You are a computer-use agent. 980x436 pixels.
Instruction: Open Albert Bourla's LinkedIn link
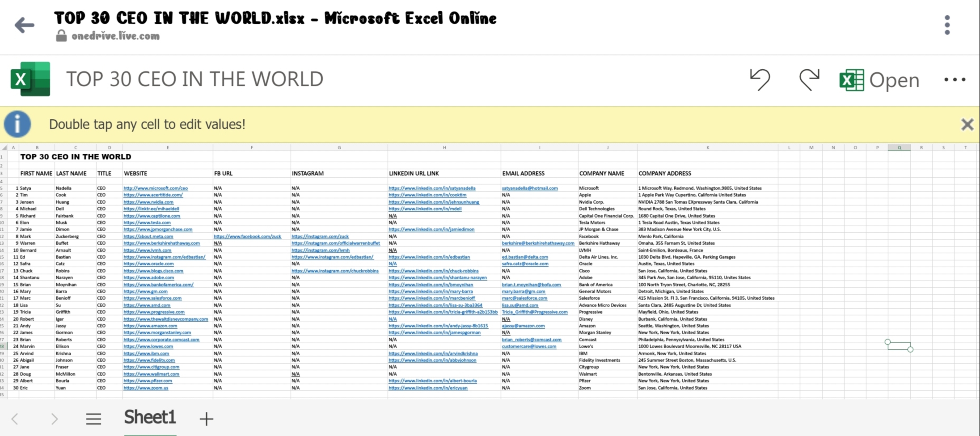tap(432, 381)
